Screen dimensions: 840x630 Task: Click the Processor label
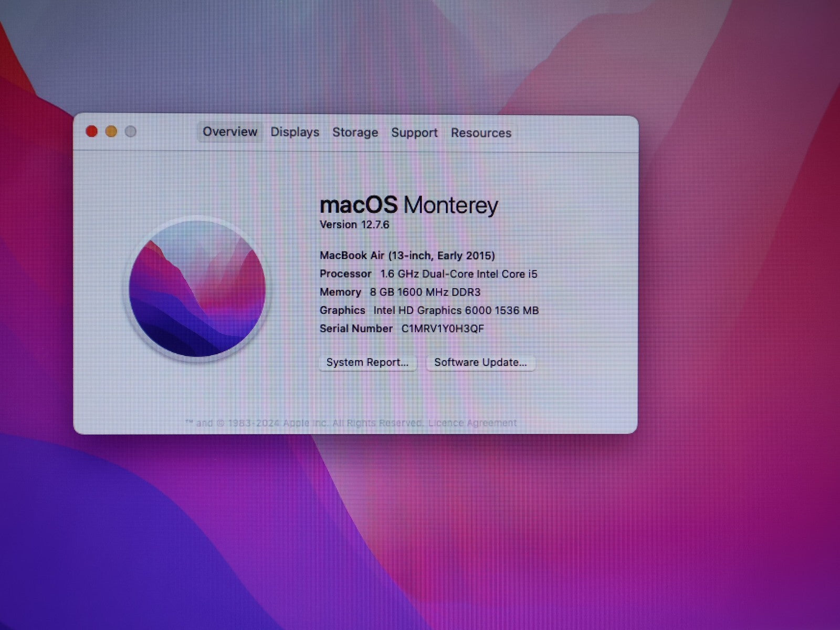(345, 274)
